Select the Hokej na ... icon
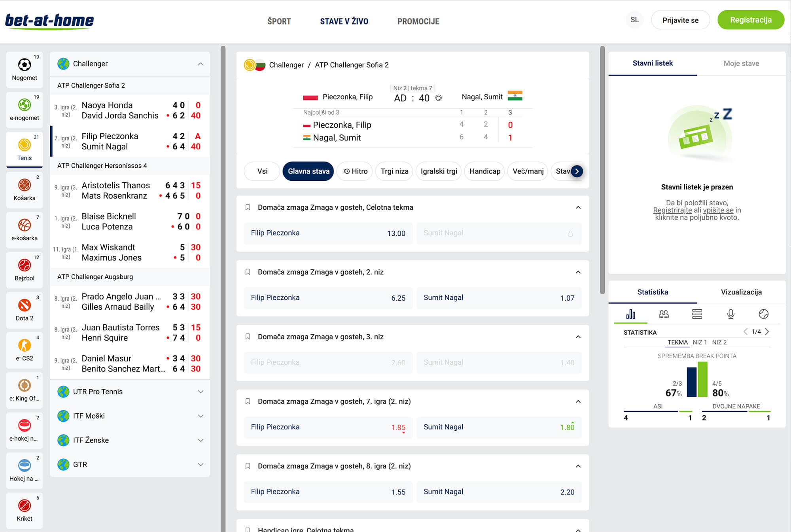This screenshot has height=532, width=791. 25,470
